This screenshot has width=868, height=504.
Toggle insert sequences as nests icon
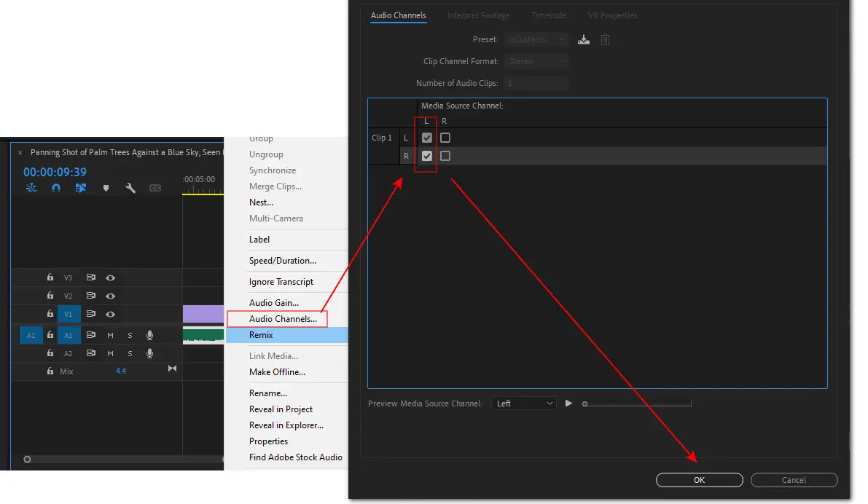(x=31, y=188)
